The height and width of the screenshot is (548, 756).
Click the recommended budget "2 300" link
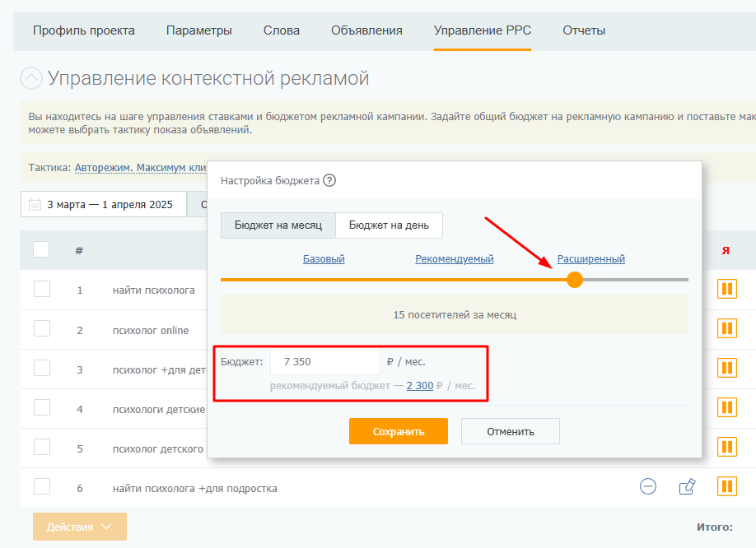click(420, 386)
